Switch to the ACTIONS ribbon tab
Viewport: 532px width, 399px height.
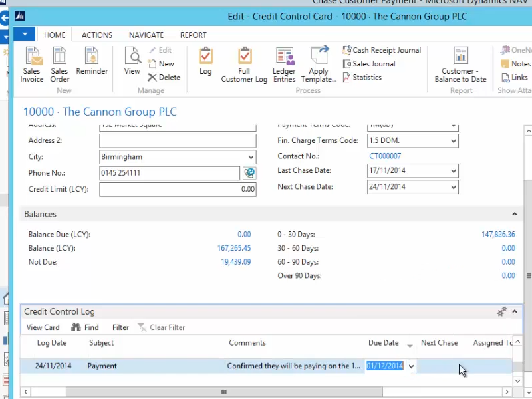tap(97, 35)
